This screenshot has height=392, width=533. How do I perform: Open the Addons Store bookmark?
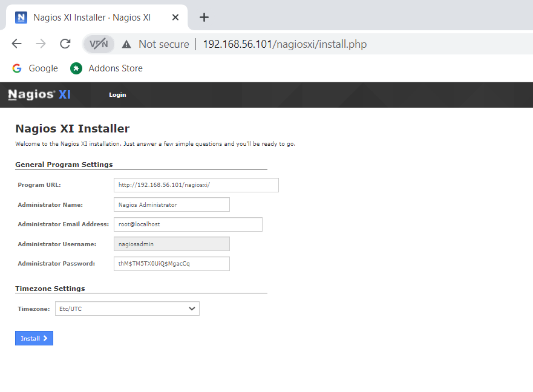pyautogui.click(x=106, y=68)
